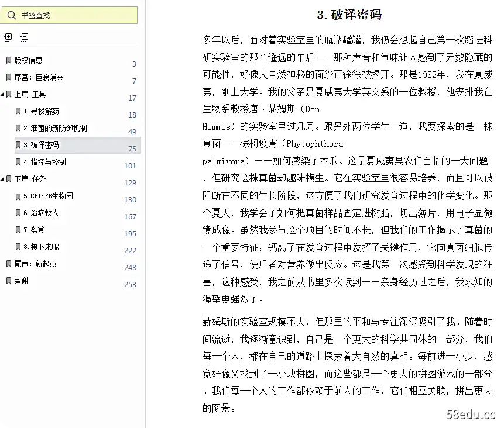This screenshot has height=428, width=504.
Task: Go to 2.细菌的新防御机制 chapter
Action: coord(55,128)
